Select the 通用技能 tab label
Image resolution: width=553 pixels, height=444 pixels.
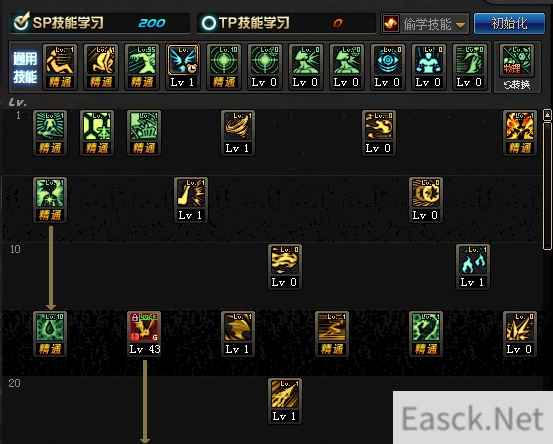(25, 67)
